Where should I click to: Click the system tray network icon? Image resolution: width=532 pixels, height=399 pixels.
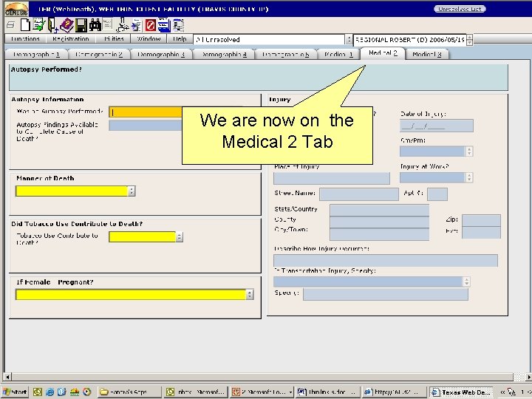coord(511,392)
